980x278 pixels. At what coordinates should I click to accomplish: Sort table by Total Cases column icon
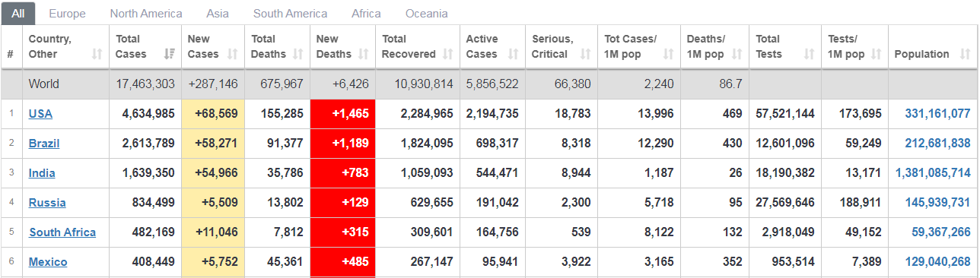[170, 54]
